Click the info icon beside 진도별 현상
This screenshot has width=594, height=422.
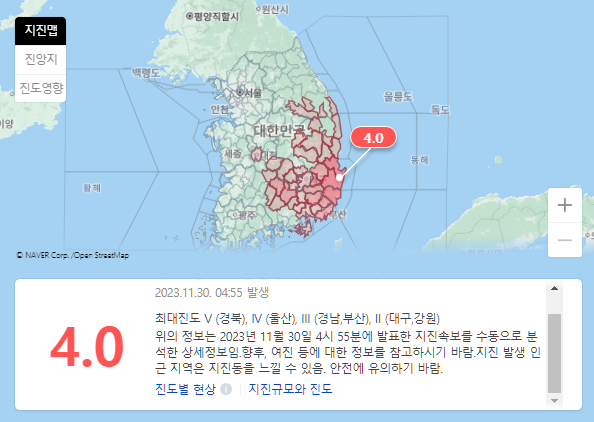click(x=226, y=389)
